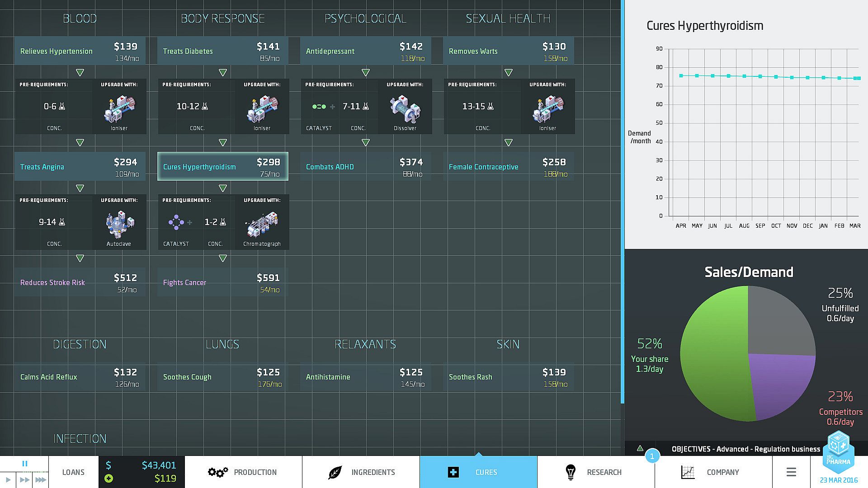Click the arrow below Removes Warts
The image size is (868, 488).
[x=508, y=72]
